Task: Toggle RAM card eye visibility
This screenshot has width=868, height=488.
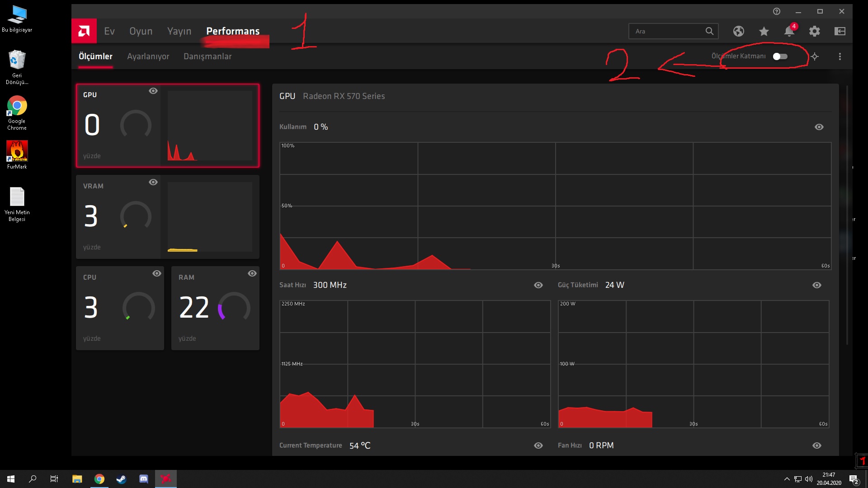Action: pos(252,273)
